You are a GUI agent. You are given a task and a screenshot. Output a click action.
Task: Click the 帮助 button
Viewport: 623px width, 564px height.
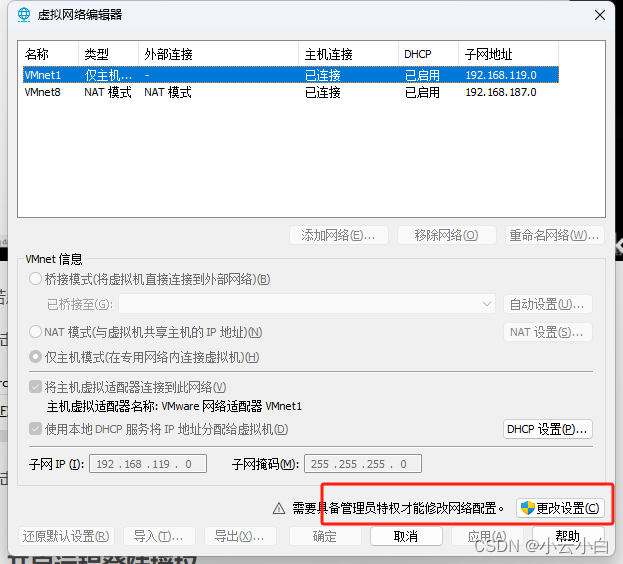point(568,536)
